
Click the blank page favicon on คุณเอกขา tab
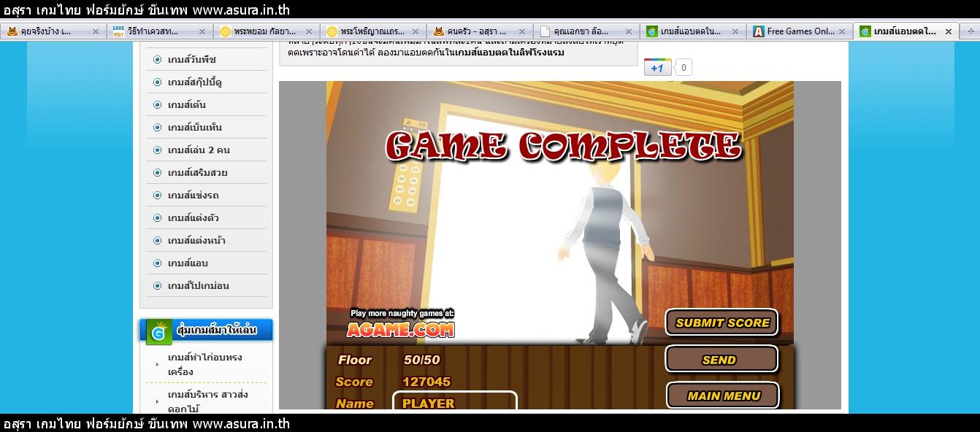click(x=545, y=31)
